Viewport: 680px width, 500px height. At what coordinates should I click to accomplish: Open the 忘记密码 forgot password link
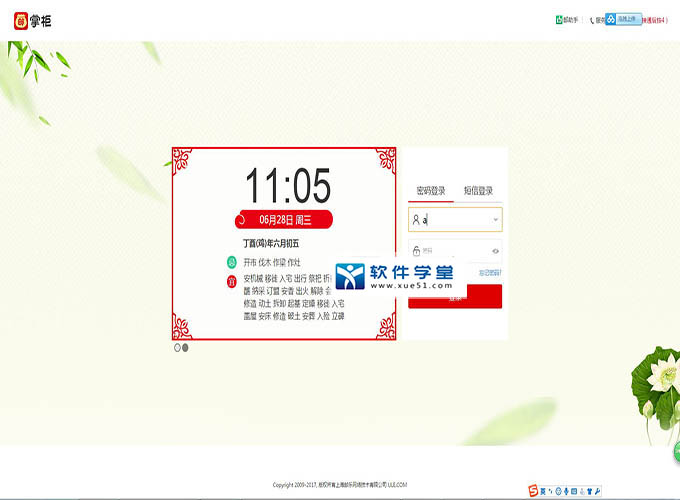(x=490, y=272)
